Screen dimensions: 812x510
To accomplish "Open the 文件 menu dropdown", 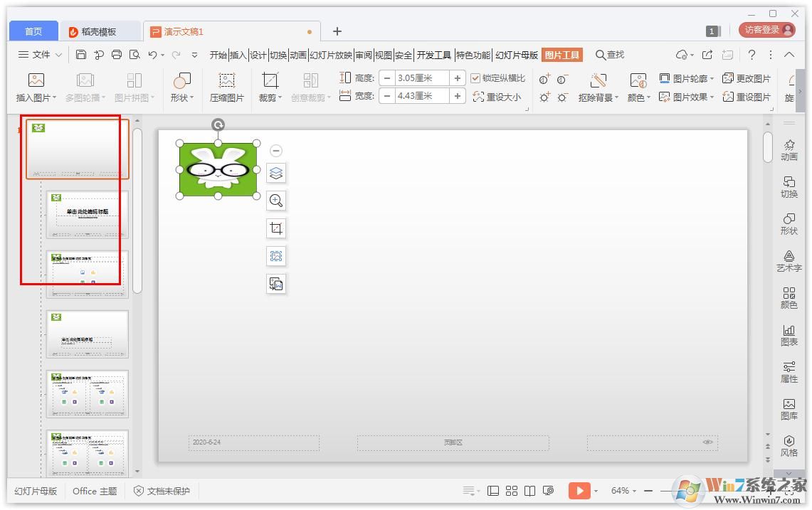I will [x=40, y=54].
